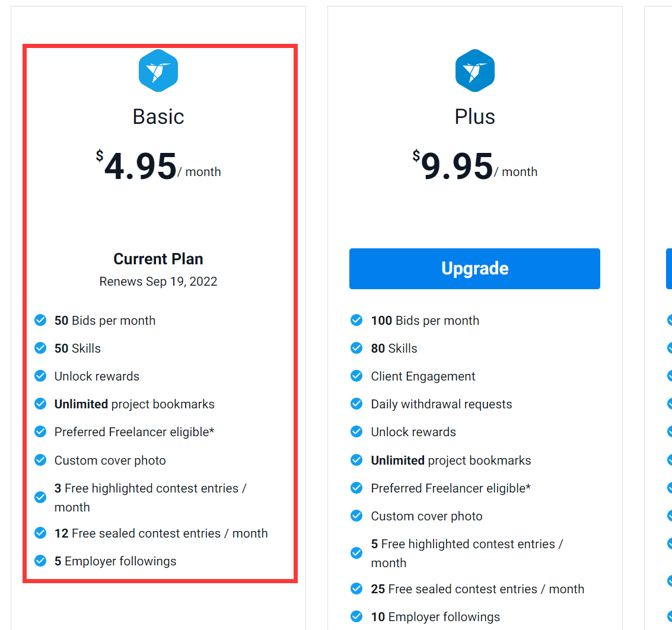Click checkmark beside Daily withdrawal requests
The width and height of the screenshot is (672, 630).
356,404
